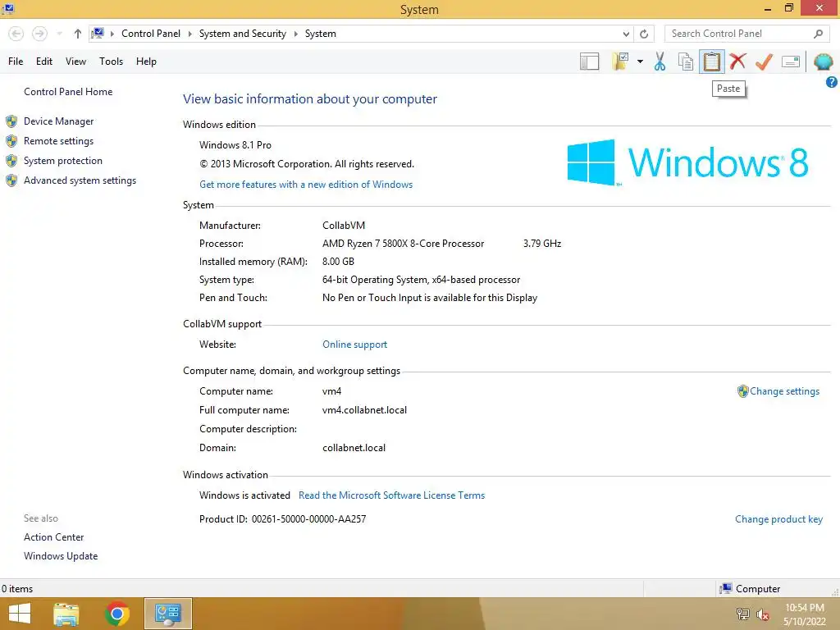The height and width of the screenshot is (630, 840).
Task: Click the card-shaped toolbar icon
Action: [x=791, y=62]
